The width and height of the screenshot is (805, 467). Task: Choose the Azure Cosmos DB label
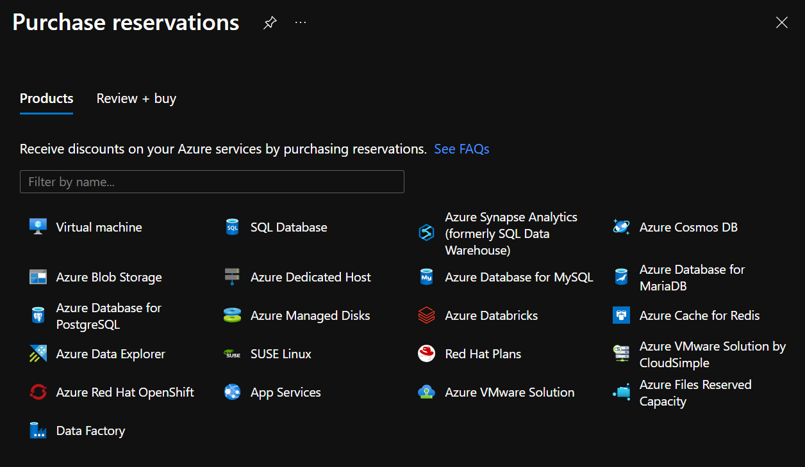pos(688,227)
